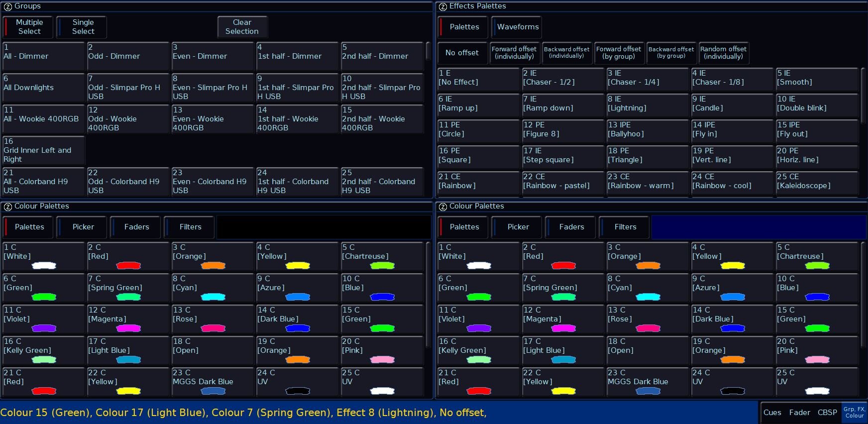This screenshot has height=424, width=868.
Task: Switch to Single Select mode in Groups
Action: (x=82, y=27)
